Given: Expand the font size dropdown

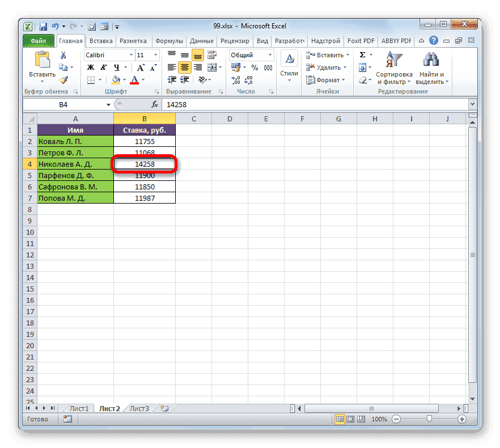Looking at the screenshot, I should (155, 54).
